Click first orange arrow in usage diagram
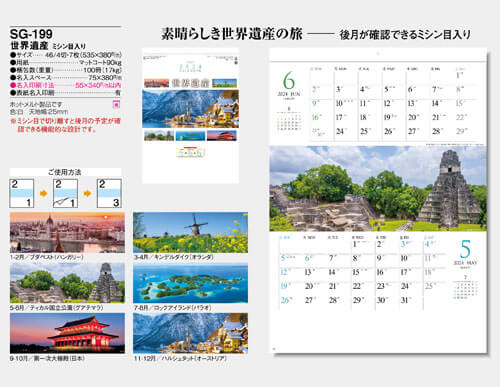Screen dimensions: 500x387 point(44,193)
